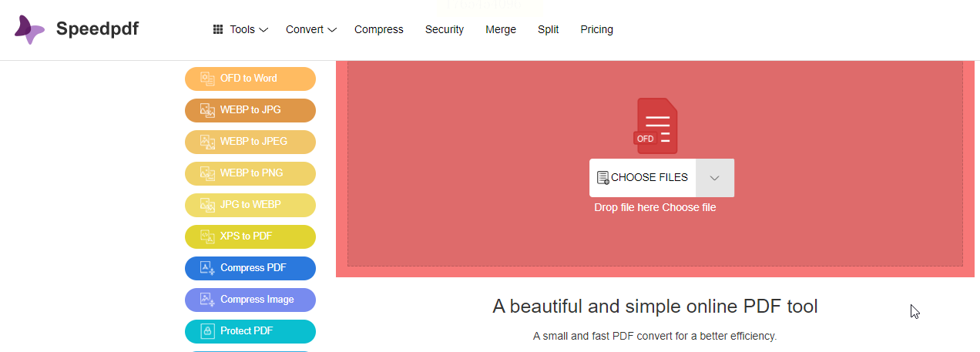980x352 pixels.
Task: Click the red OFD file icon
Action: [656, 126]
